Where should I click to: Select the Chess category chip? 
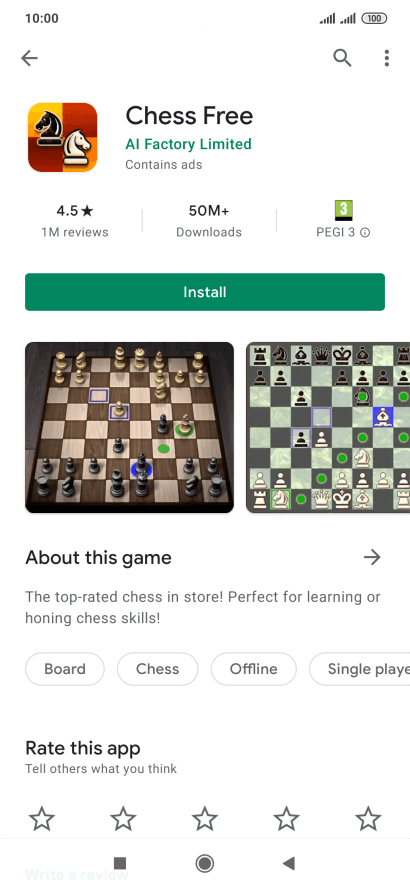(x=157, y=669)
